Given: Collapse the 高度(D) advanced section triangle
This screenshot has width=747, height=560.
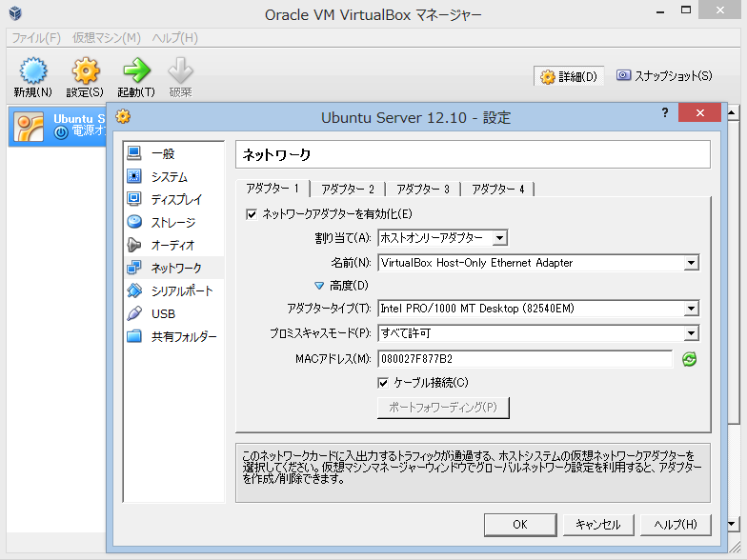Looking at the screenshot, I should [319, 286].
